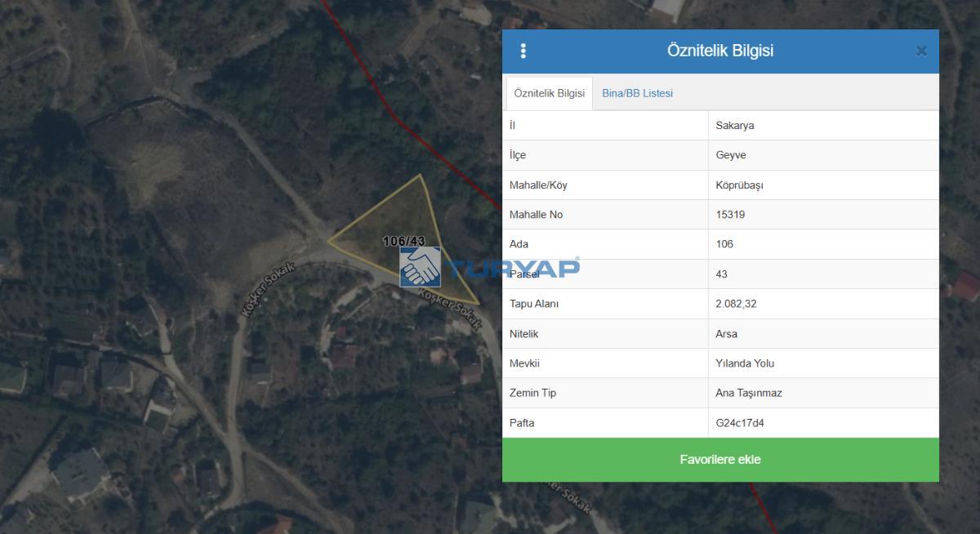Click the Ada value 106
The image size is (980, 534).
point(724,244)
